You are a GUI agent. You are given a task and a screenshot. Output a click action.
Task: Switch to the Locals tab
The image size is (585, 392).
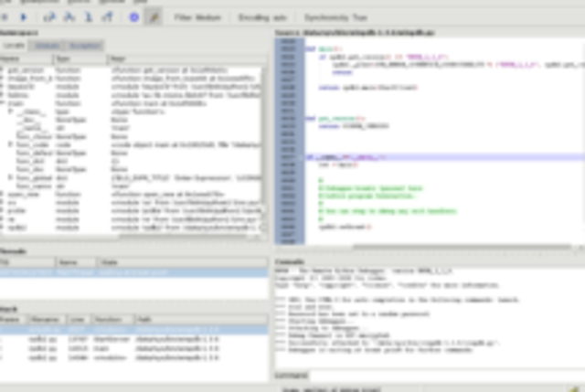click(x=14, y=46)
